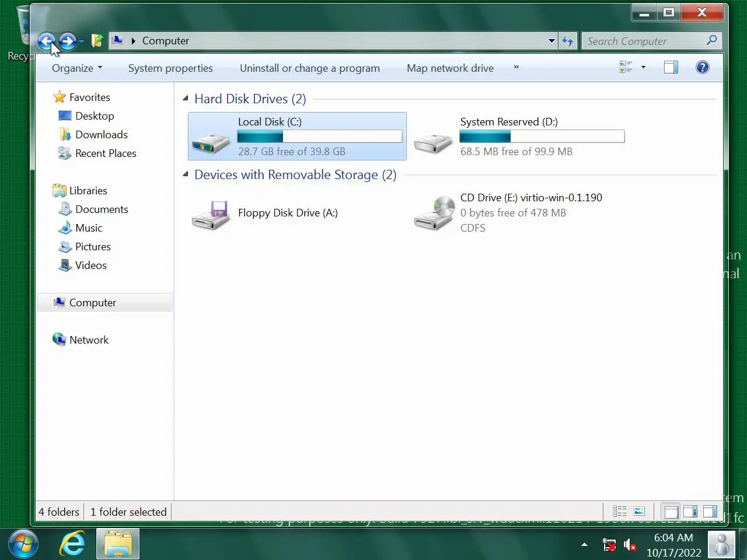Screen dimensions: 747x560
Task: Switch to large thumbnails view in status bar
Action: click(x=639, y=512)
